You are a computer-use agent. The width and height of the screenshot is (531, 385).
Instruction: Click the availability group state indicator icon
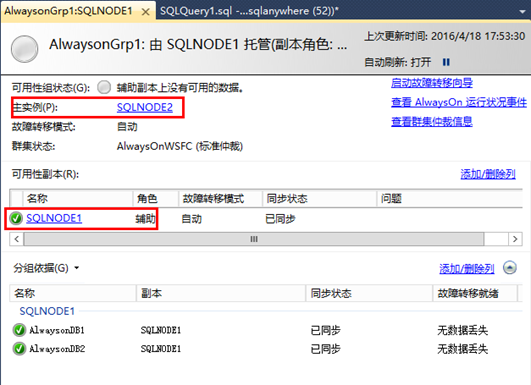pyautogui.click(x=104, y=87)
